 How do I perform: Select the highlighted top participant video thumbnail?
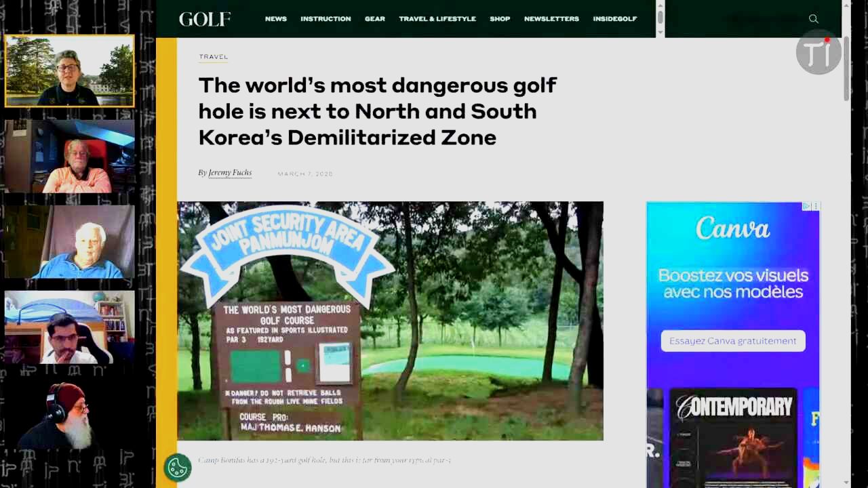[x=69, y=71]
